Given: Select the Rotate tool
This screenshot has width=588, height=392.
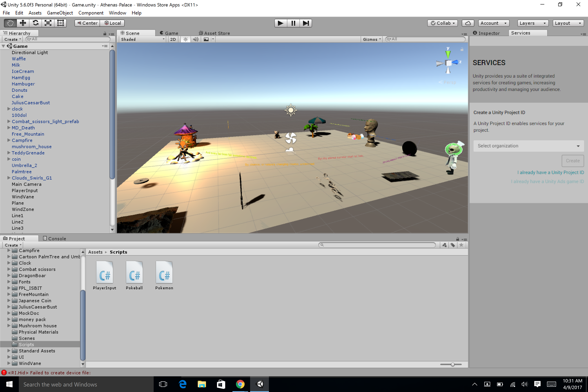Looking at the screenshot, I should pos(35,23).
